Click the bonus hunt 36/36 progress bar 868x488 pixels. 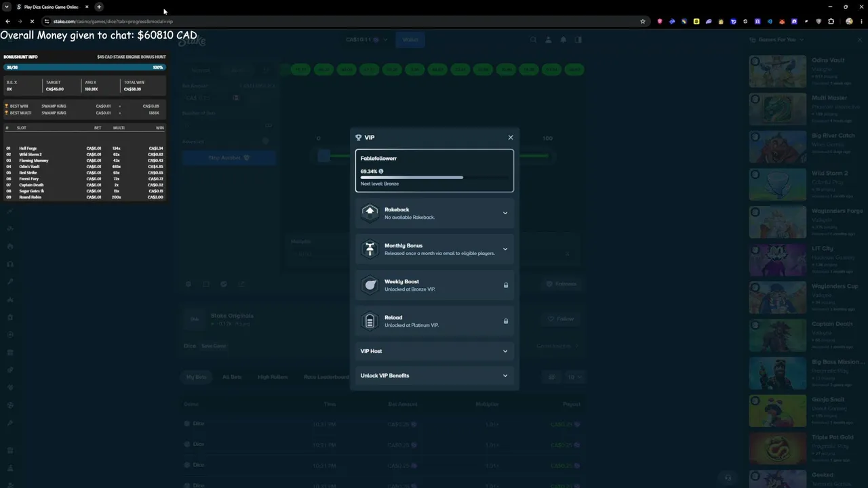(x=85, y=68)
